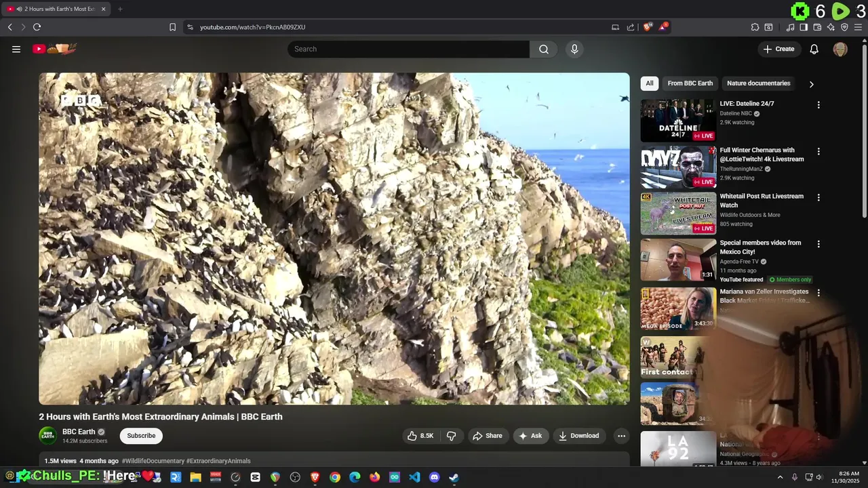Open view site information icon beside URL
This screenshot has width=868, height=488.
tap(190, 27)
